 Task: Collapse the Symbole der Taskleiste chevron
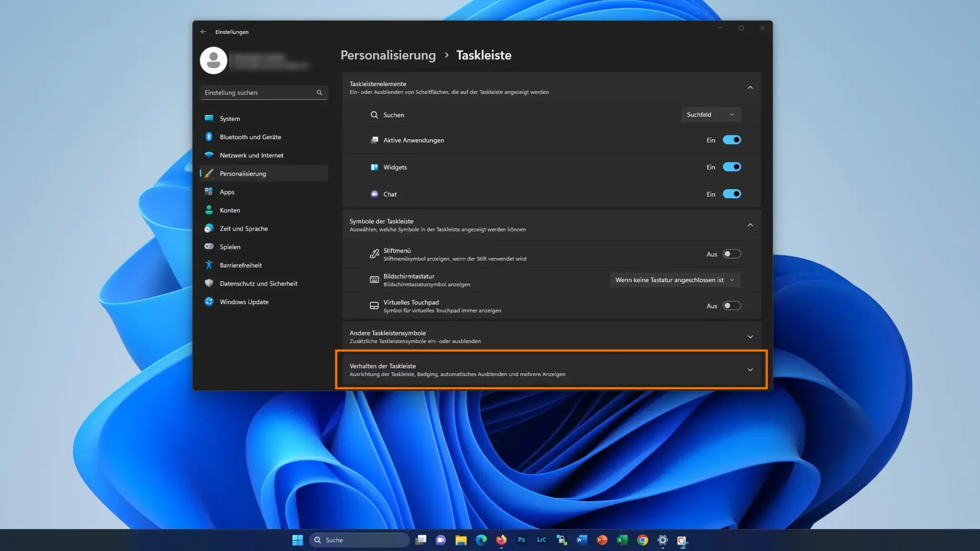[x=750, y=225]
